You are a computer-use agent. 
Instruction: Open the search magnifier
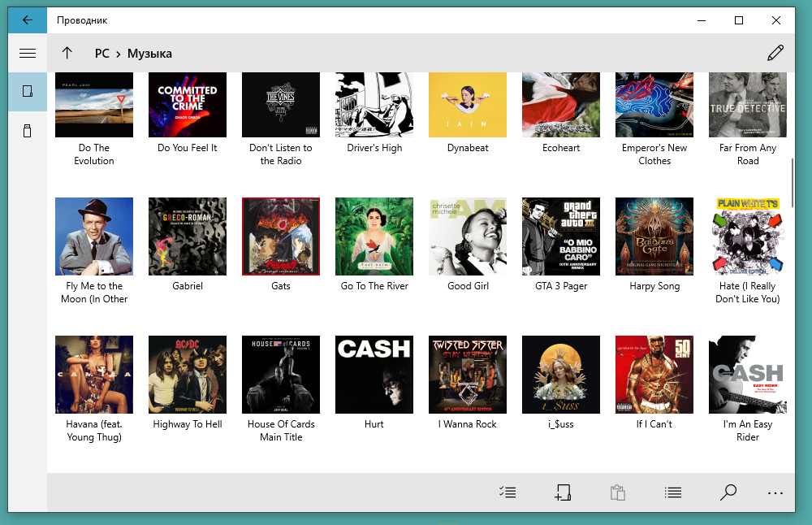(x=728, y=492)
